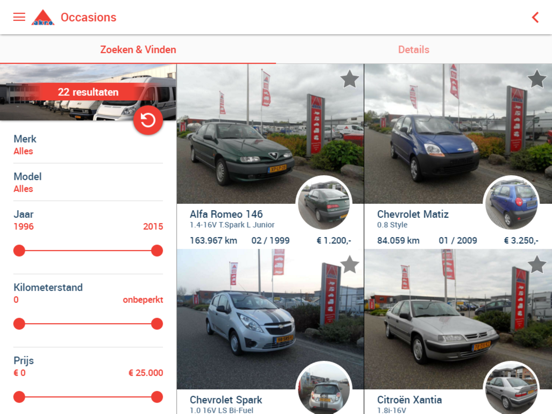The image size is (552, 414).
Task: View Citroën Xantia round thumbnail
Action: coord(511,388)
